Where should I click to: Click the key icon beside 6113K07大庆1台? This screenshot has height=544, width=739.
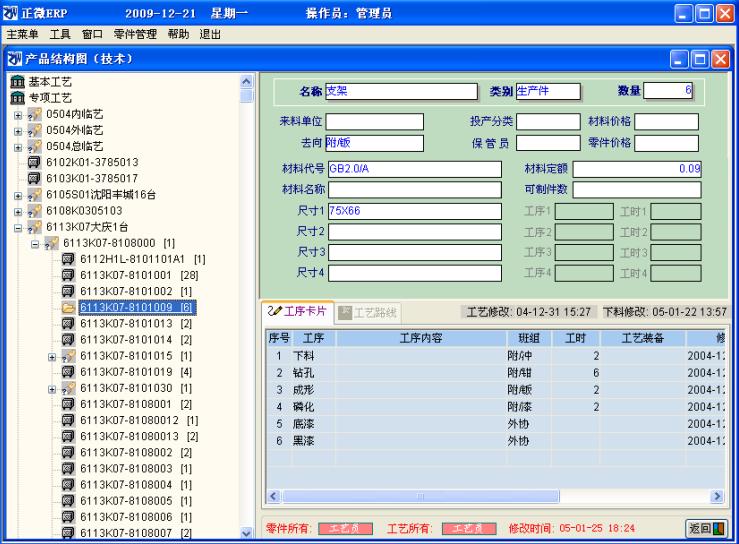pos(34,227)
